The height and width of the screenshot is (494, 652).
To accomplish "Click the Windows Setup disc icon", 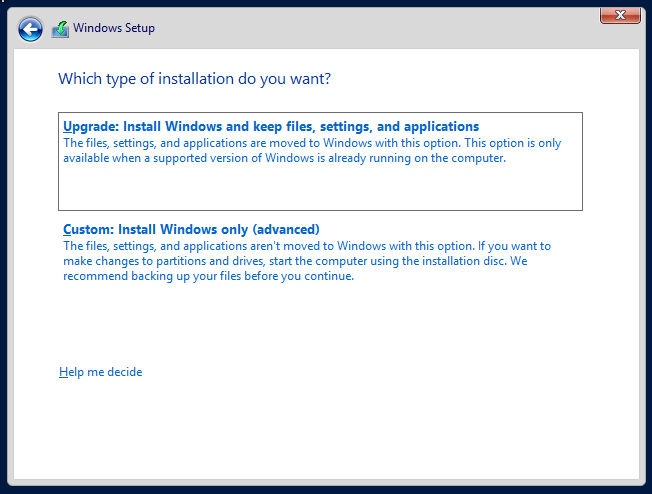I will [61, 28].
